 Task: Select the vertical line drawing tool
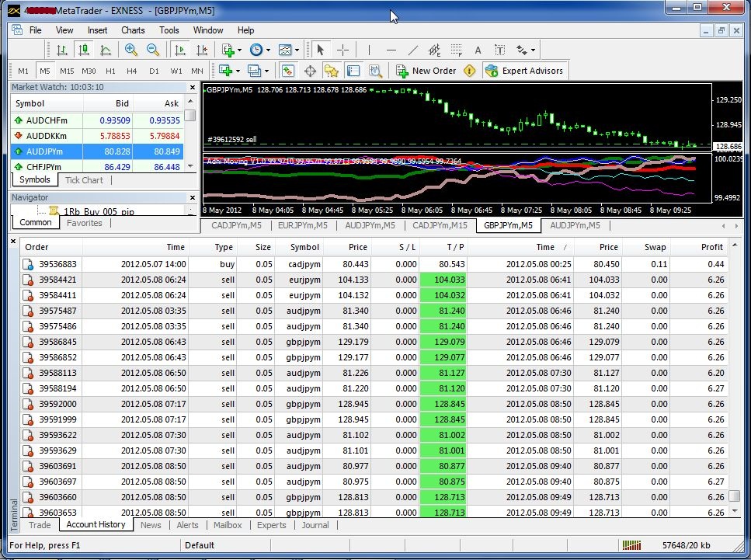point(369,50)
